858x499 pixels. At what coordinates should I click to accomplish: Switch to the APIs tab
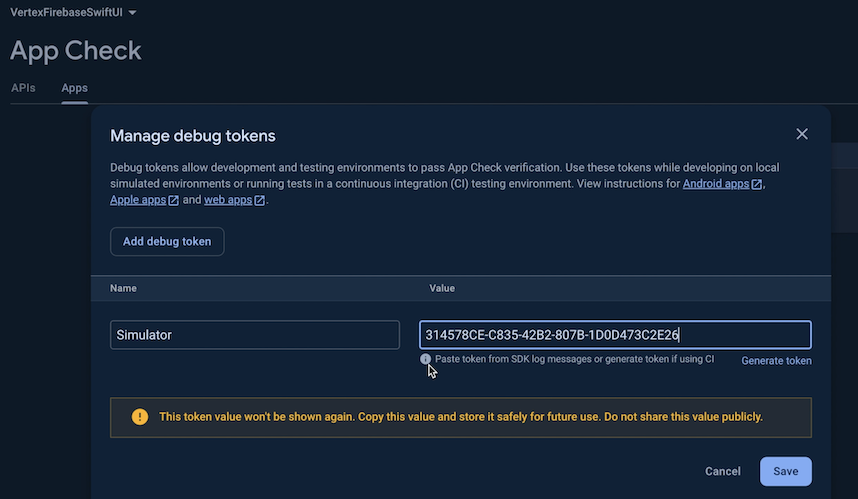(23, 88)
